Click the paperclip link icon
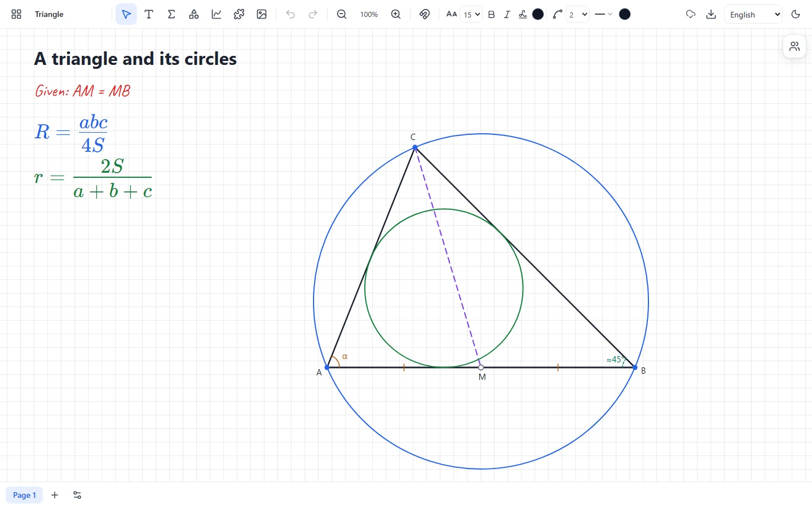The width and height of the screenshot is (812, 508). (x=425, y=14)
